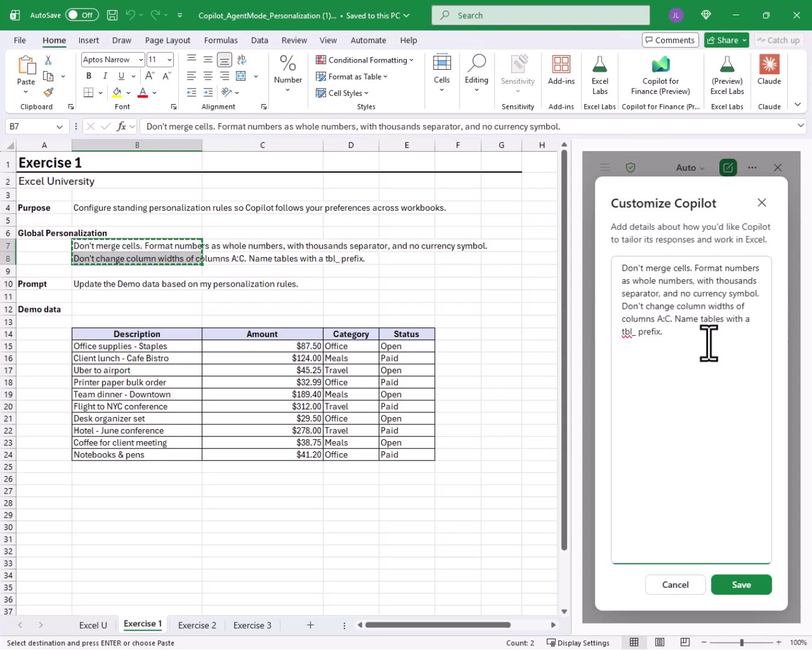Cancel the Customize Copilot dialog
This screenshot has height=650, width=812.
pos(675,585)
